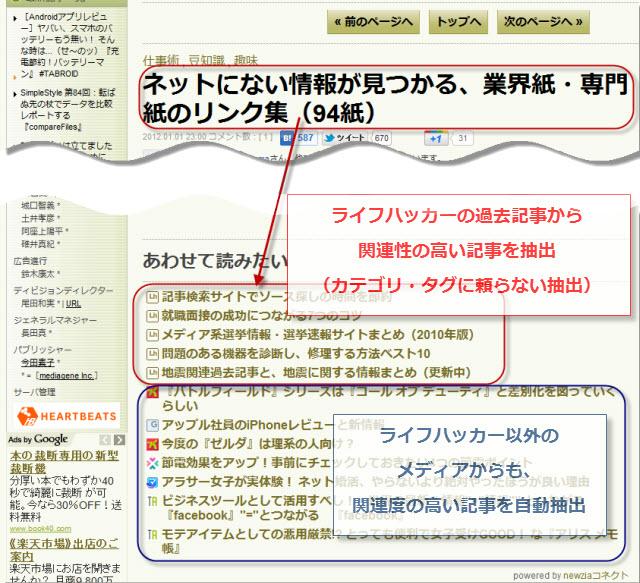Click the HEARTBEATS logo banner
Screen dimensions: 640x583
(67, 416)
